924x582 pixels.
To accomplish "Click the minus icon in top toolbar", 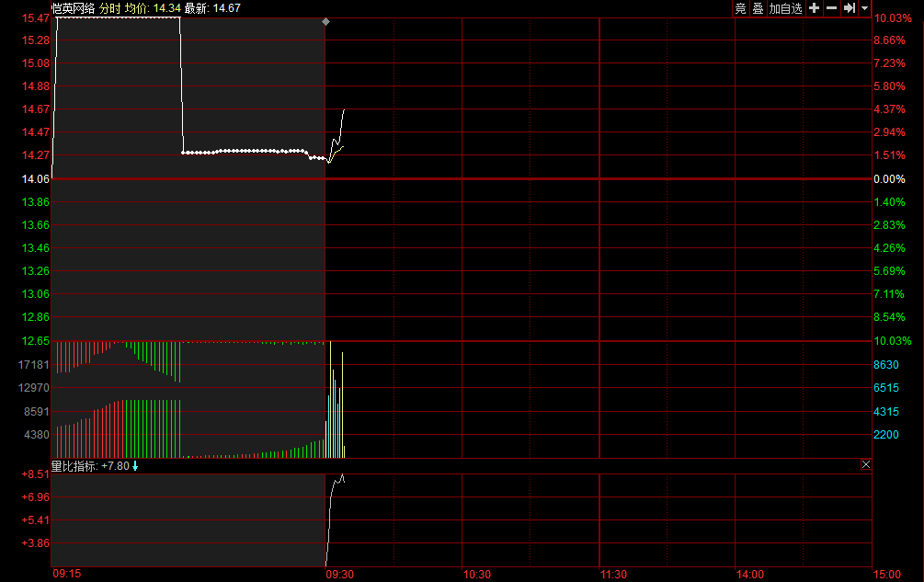I will [831, 8].
